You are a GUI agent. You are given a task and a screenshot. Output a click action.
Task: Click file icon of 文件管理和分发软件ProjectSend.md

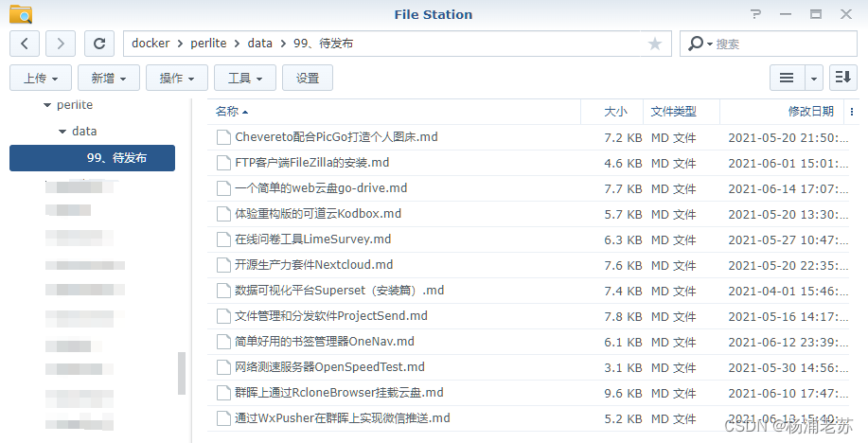pos(223,316)
